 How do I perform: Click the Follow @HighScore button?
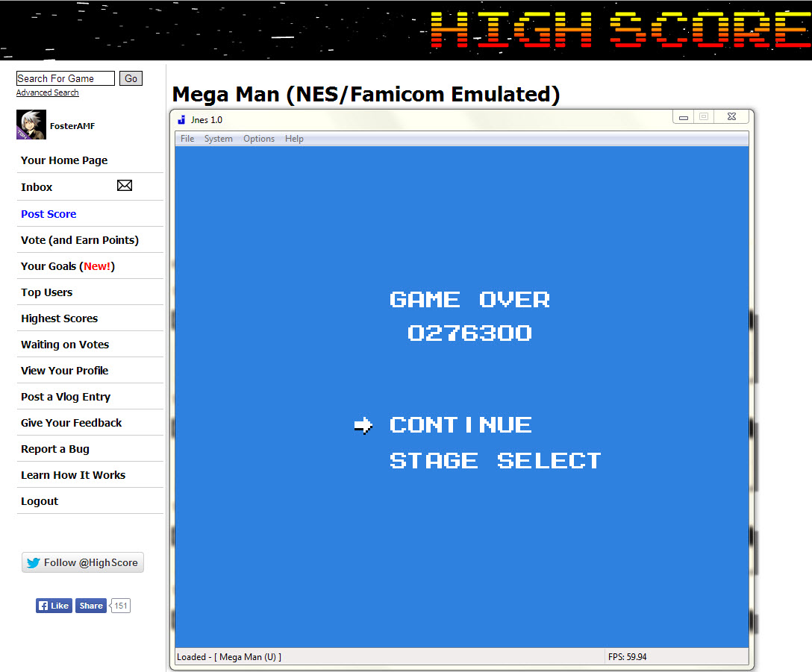coord(83,563)
